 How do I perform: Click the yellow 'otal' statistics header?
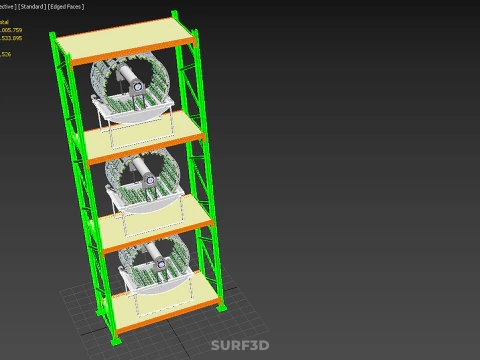[4, 22]
